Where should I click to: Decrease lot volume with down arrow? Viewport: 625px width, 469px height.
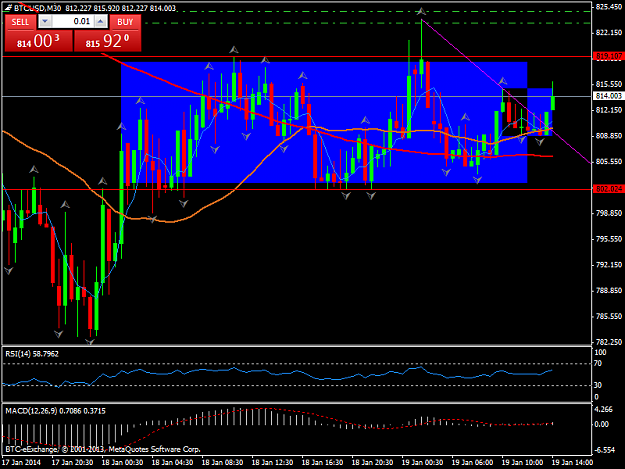45,22
